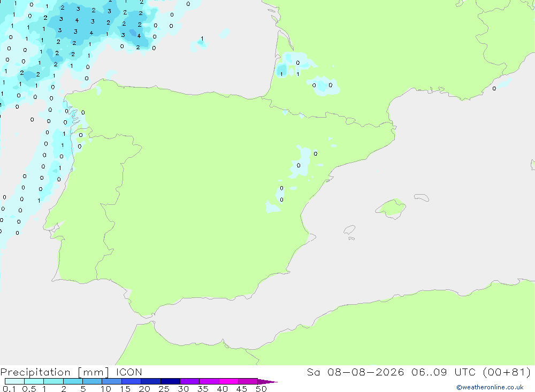Select the 15–20 mm legend swatch
Viewport: 535px width, 392px height.
point(131,381)
